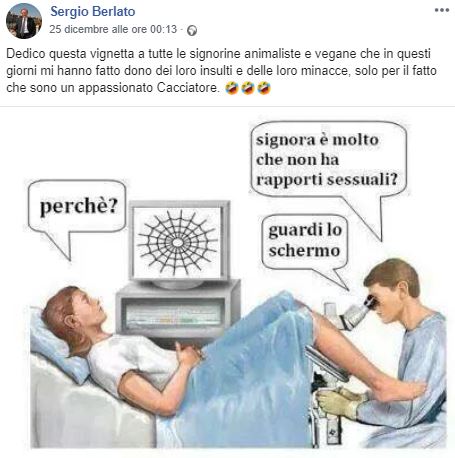Image resolution: width=455 pixels, height=458 pixels.
Task: Click the spider web monitor screen in cartoon
Action: click(x=179, y=242)
